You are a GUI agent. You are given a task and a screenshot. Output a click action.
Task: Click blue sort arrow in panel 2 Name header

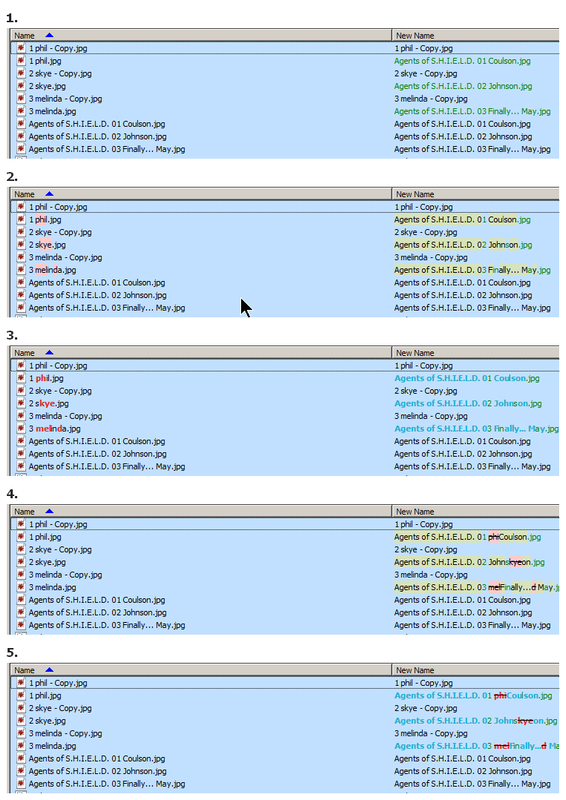point(49,194)
